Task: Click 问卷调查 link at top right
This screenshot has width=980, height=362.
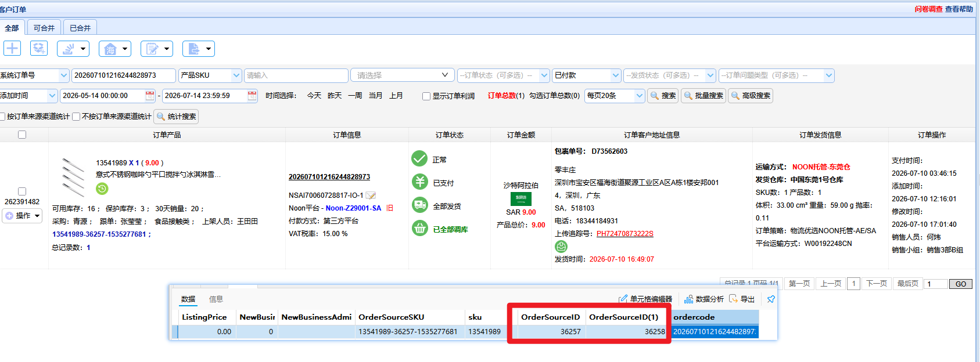Action: (928, 9)
